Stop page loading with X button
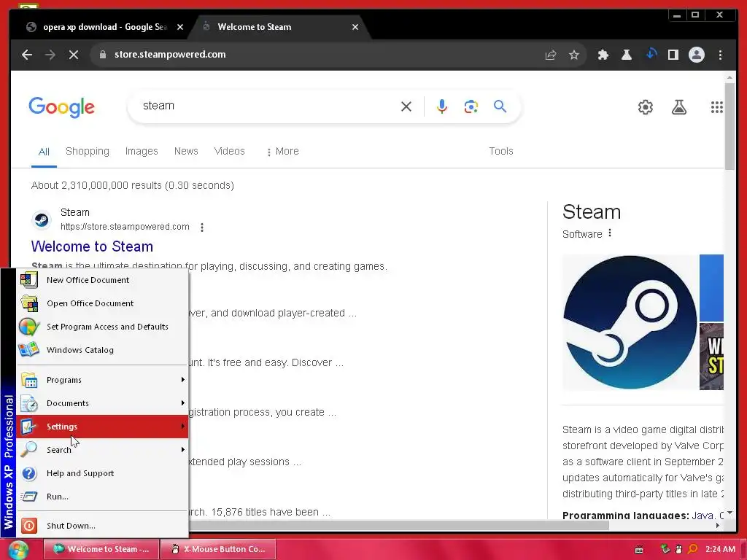 click(74, 55)
